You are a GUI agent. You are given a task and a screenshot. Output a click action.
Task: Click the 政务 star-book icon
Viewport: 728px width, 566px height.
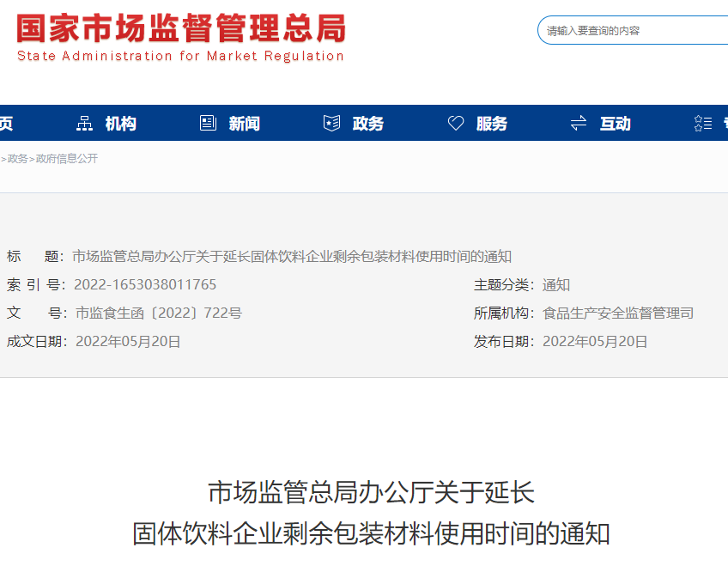click(x=331, y=123)
